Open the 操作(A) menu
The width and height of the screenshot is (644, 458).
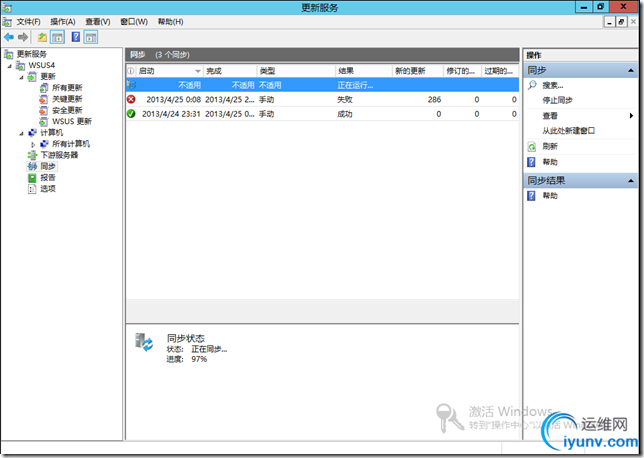pyautogui.click(x=62, y=22)
